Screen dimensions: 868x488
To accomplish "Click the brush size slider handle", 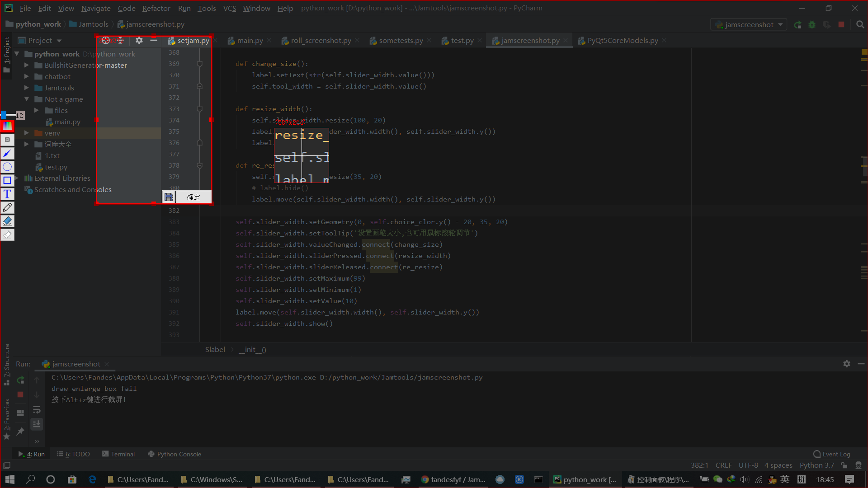I will [x=4, y=115].
